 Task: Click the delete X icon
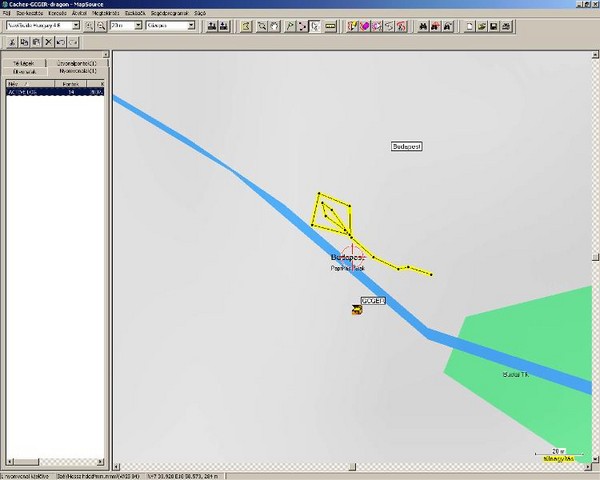click(x=47, y=43)
